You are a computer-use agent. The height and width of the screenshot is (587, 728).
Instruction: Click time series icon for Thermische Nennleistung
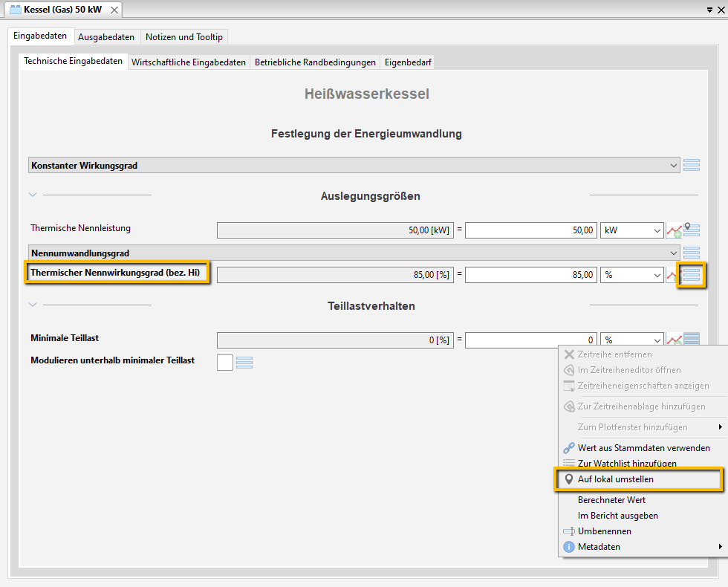point(674,230)
